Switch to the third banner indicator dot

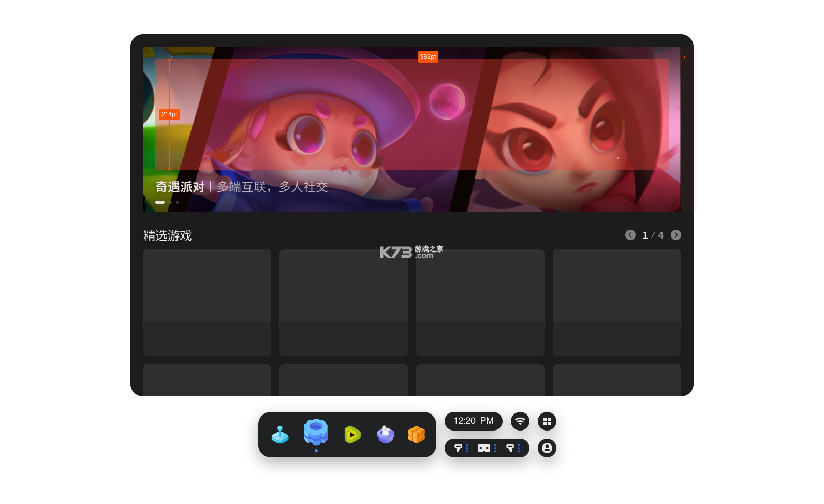pos(178,202)
